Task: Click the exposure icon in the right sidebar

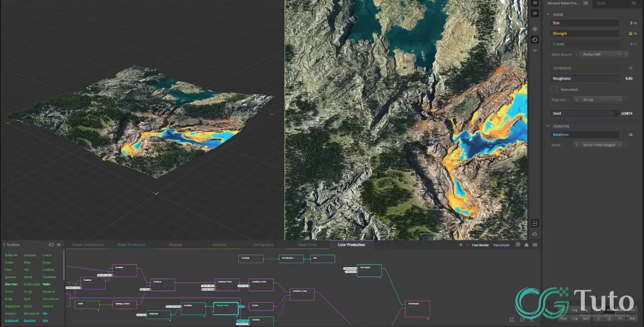Action: click(534, 38)
